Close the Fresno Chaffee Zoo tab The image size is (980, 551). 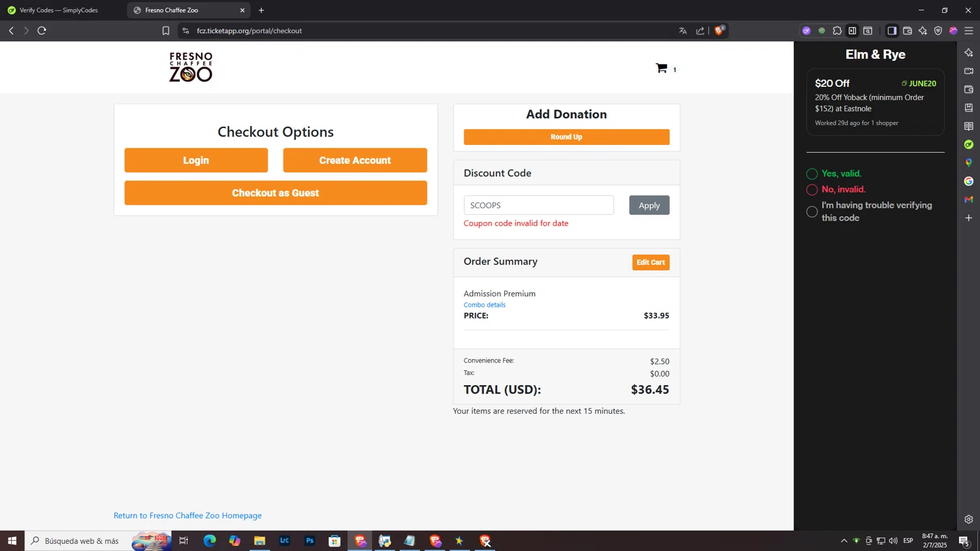pos(242,10)
